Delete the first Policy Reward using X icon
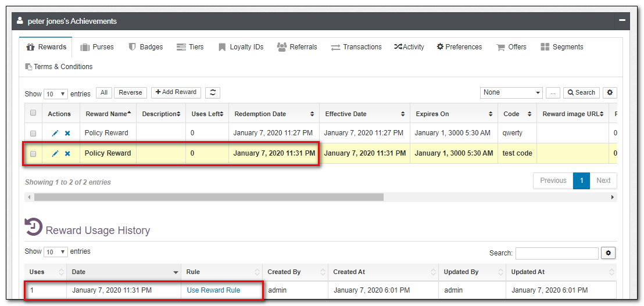644x306 pixels. (x=67, y=133)
